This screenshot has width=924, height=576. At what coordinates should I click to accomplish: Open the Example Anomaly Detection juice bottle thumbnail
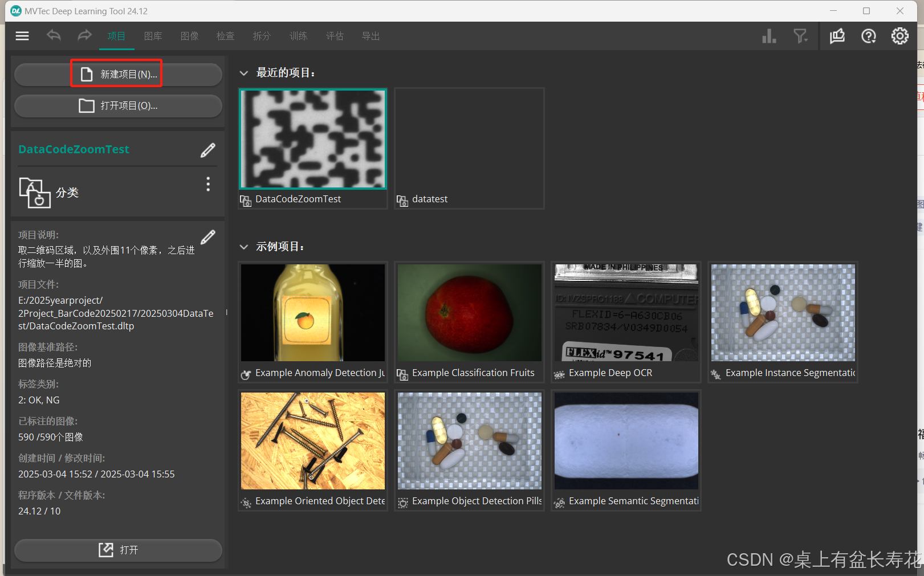coord(313,312)
